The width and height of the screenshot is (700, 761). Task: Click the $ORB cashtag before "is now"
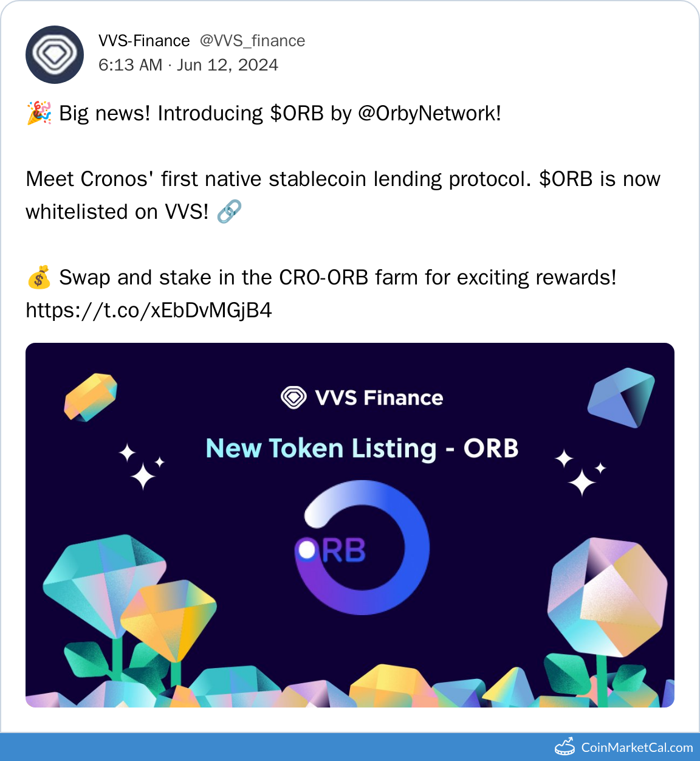click(565, 179)
